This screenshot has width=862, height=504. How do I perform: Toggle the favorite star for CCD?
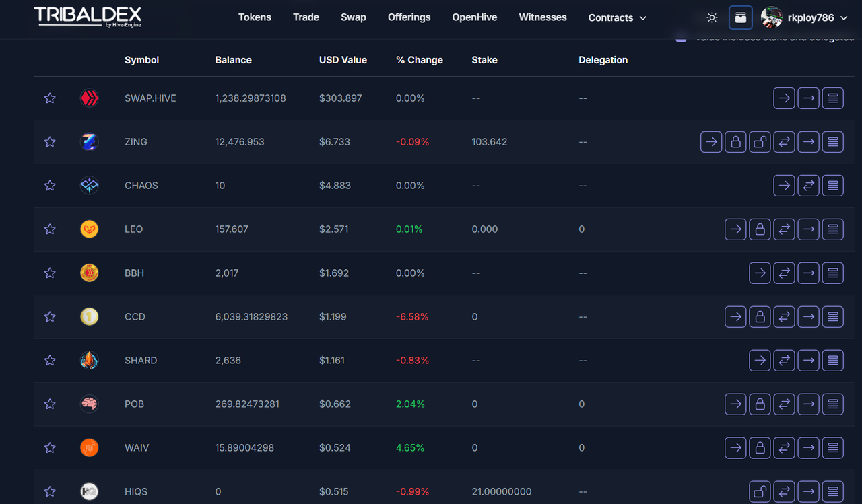click(50, 317)
